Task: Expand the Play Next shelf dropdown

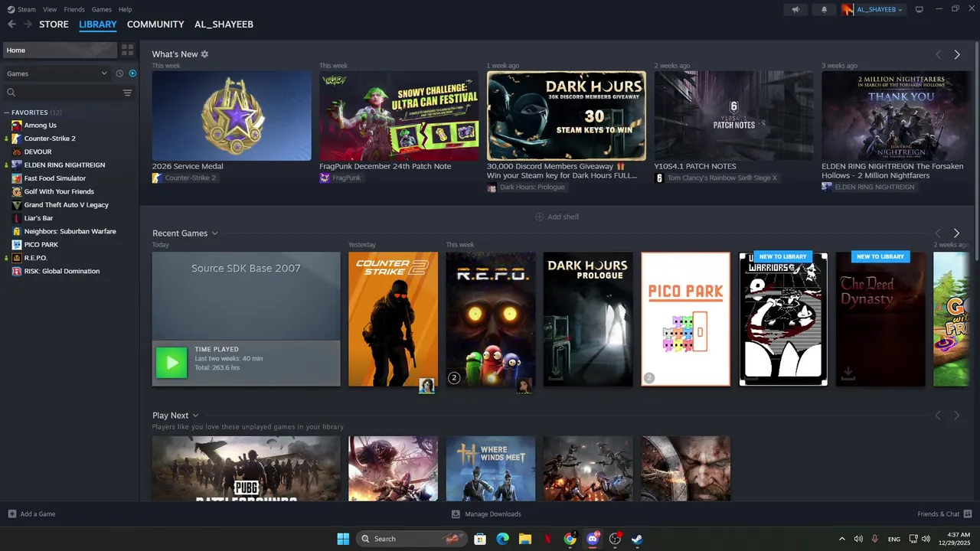Action: pyautogui.click(x=196, y=416)
